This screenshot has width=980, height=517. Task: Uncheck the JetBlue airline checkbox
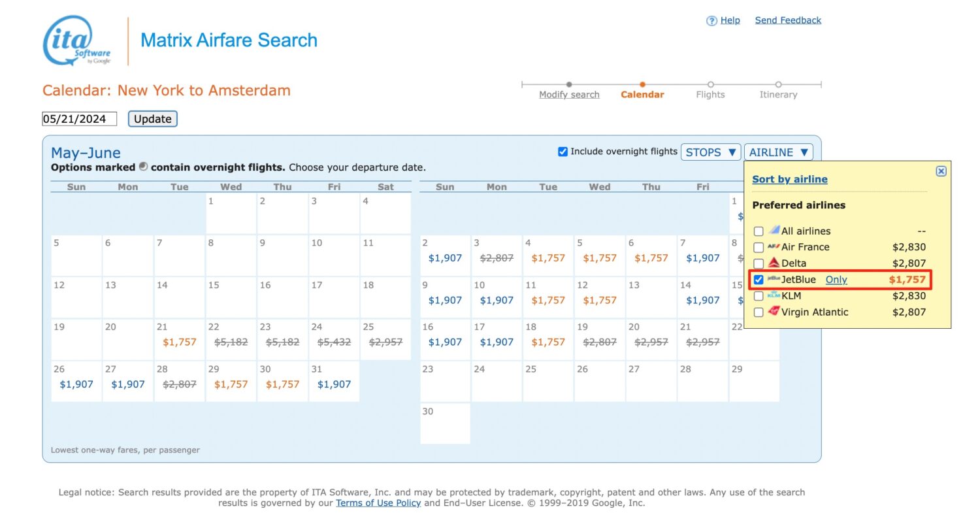click(758, 279)
